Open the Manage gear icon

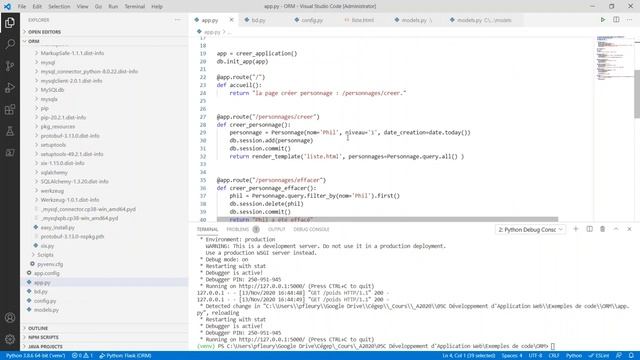click(10, 339)
